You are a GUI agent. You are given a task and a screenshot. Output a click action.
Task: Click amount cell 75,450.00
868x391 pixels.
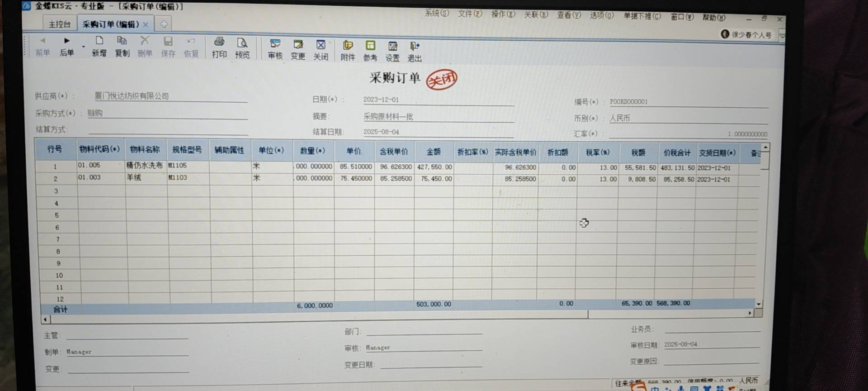434,179
